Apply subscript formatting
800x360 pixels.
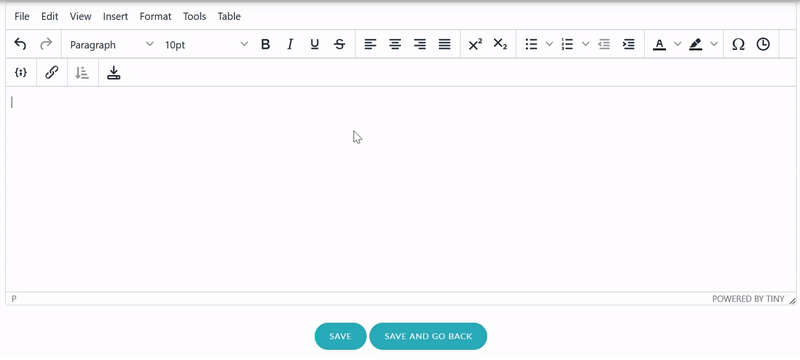[500, 44]
